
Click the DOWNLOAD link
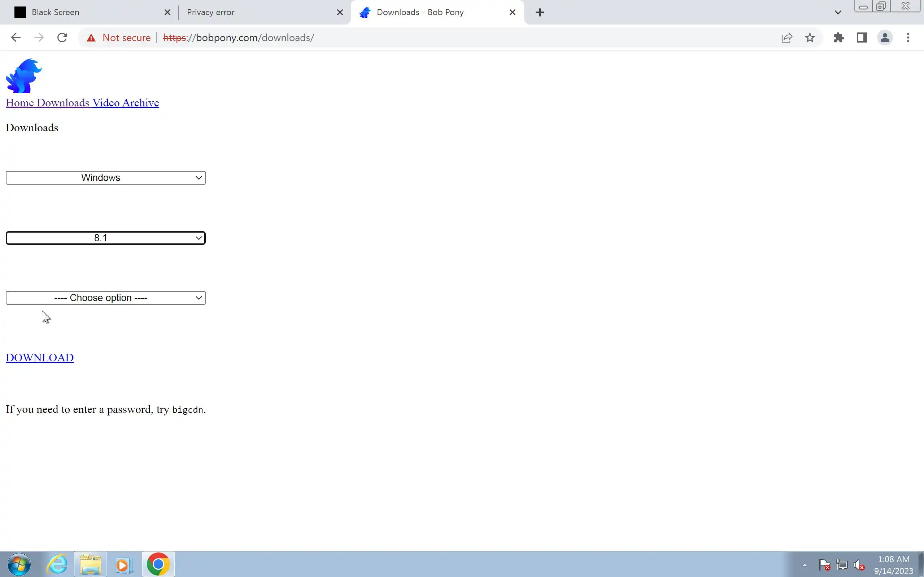[x=40, y=358]
